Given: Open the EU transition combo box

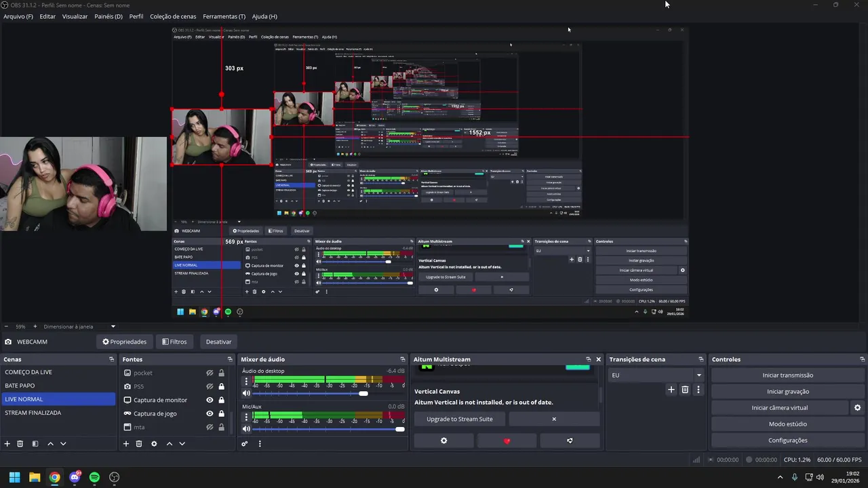Looking at the screenshot, I should [x=656, y=375].
